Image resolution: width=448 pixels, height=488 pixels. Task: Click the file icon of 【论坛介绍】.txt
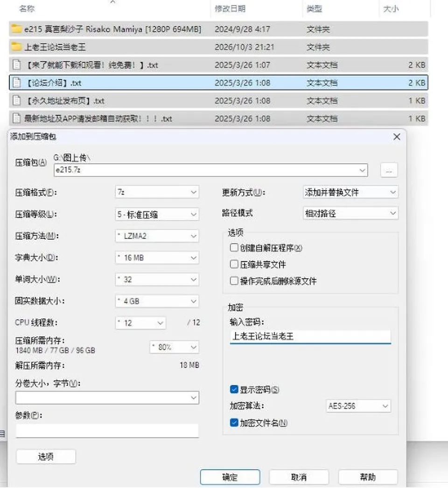tap(16, 83)
